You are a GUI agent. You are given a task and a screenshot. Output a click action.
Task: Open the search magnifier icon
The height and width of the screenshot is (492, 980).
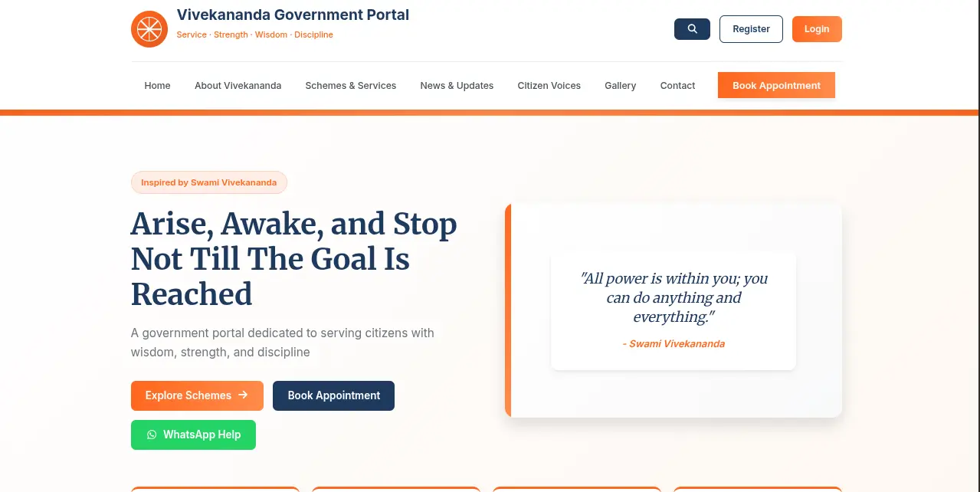point(691,28)
